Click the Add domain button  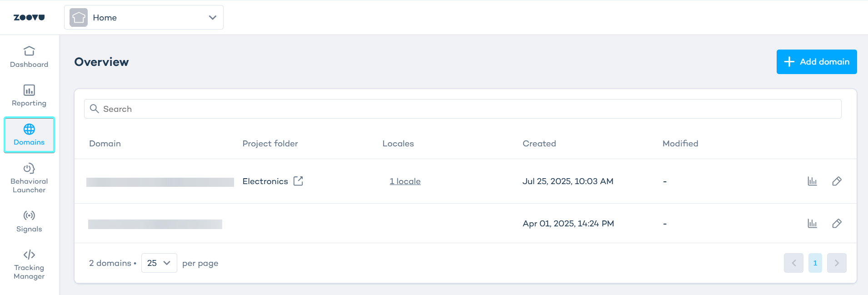pyautogui.click(x=816, y=62)
